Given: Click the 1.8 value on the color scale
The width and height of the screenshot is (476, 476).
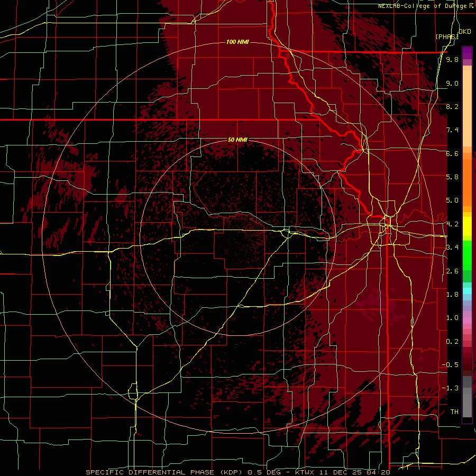Looking at the screenshot, I should tap(452, 295).
